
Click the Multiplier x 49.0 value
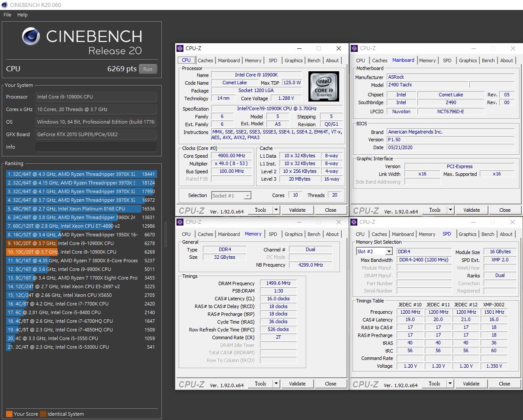click(231, 164)
